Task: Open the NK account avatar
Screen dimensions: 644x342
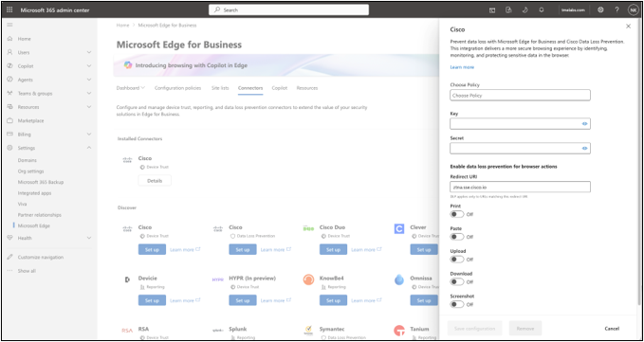Action: tap(633, 9)
